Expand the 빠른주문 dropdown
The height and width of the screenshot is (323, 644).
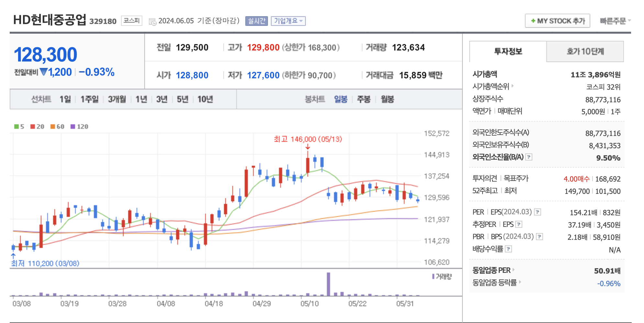pos(615,21)
